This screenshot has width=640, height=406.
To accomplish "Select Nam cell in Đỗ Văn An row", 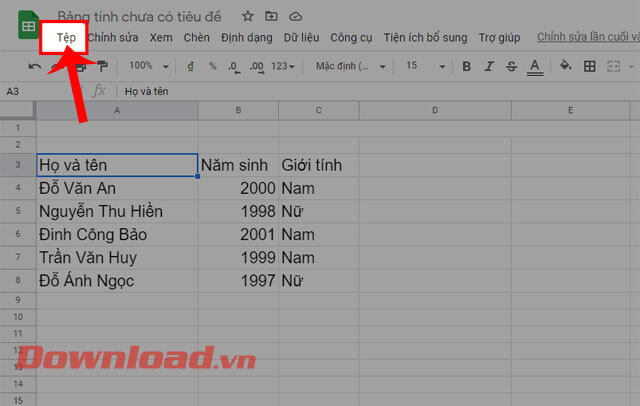I will tap(318, 188).
